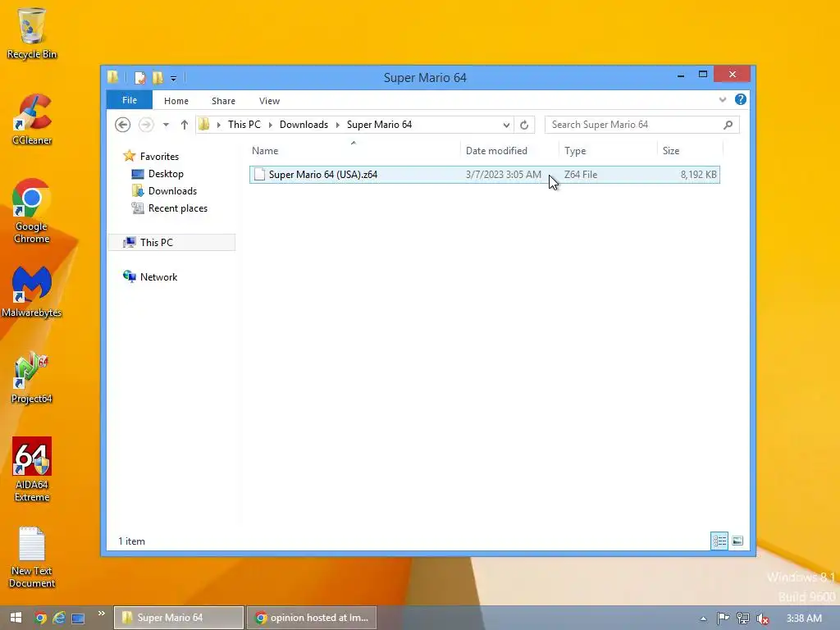Switch to the Home ribbon tab
Screen dimensions: 840x630
click(x=176, y=101)
